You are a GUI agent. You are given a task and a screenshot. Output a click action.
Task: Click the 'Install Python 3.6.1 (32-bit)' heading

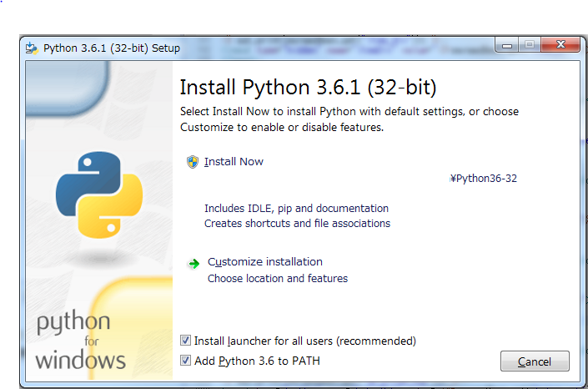click(308, 87)
